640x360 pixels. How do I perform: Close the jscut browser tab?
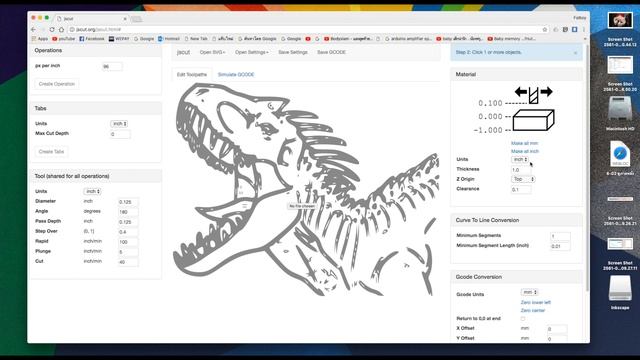[x=125, y=19]
